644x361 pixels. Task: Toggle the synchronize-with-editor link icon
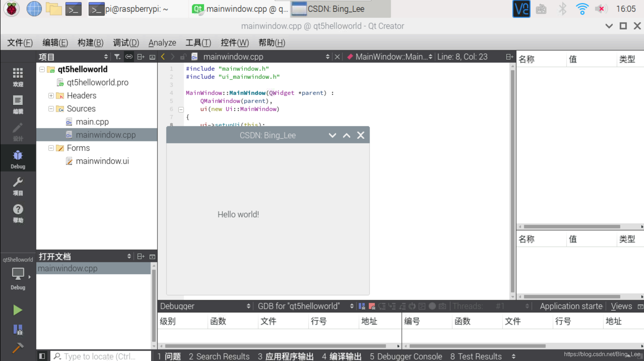tap(129, 56)
